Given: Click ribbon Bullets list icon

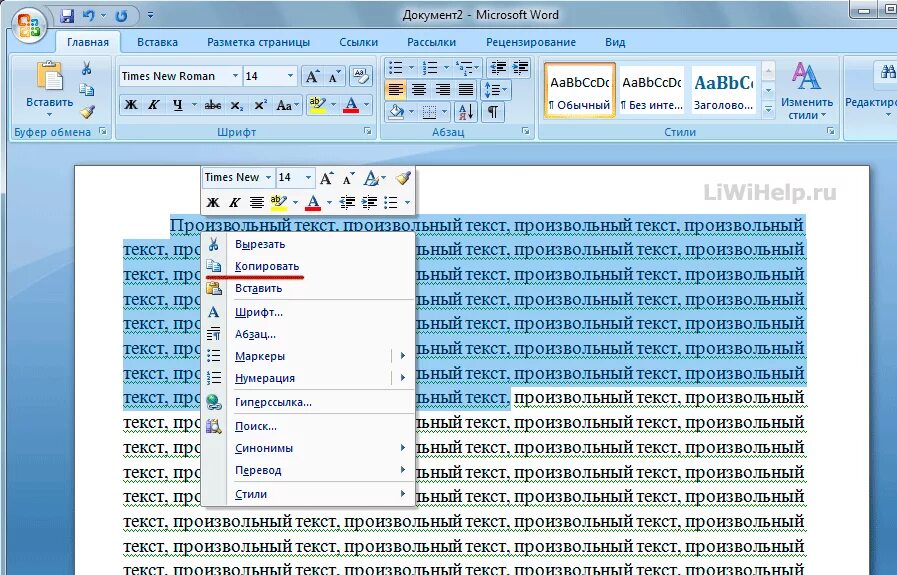Looking at the screenshot, I should click(396, 68).
